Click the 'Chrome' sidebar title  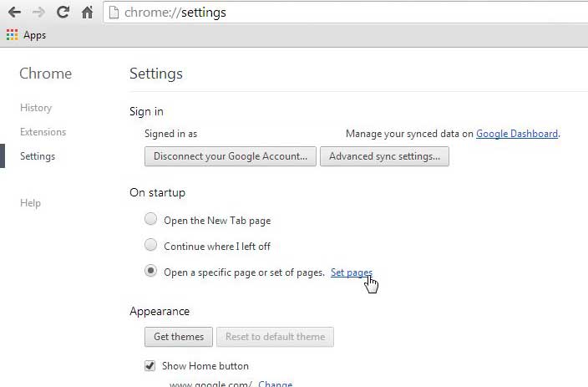(45, 74)
